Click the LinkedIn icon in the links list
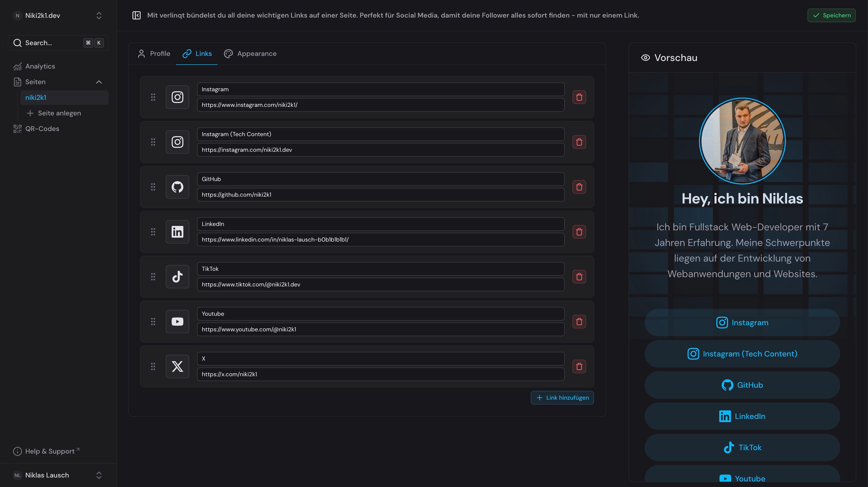Screen dimensions: 868x487 pyautogui.click(x=177, y=232)
